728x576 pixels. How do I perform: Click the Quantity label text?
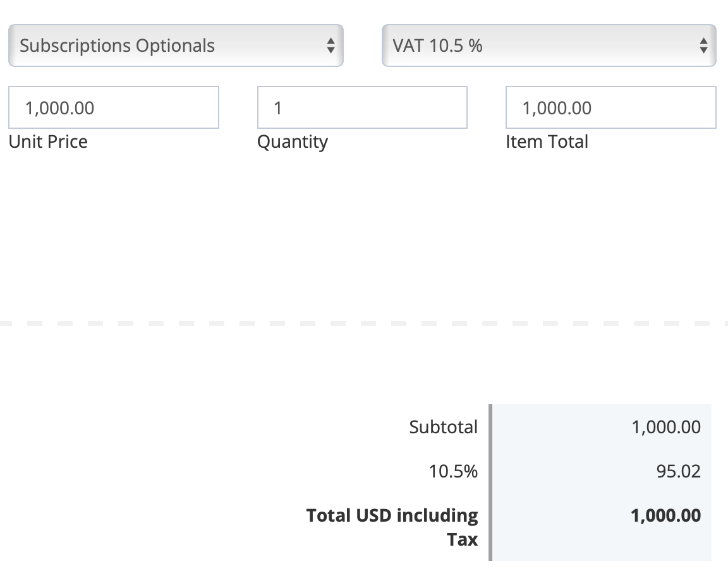coord(292,141)
